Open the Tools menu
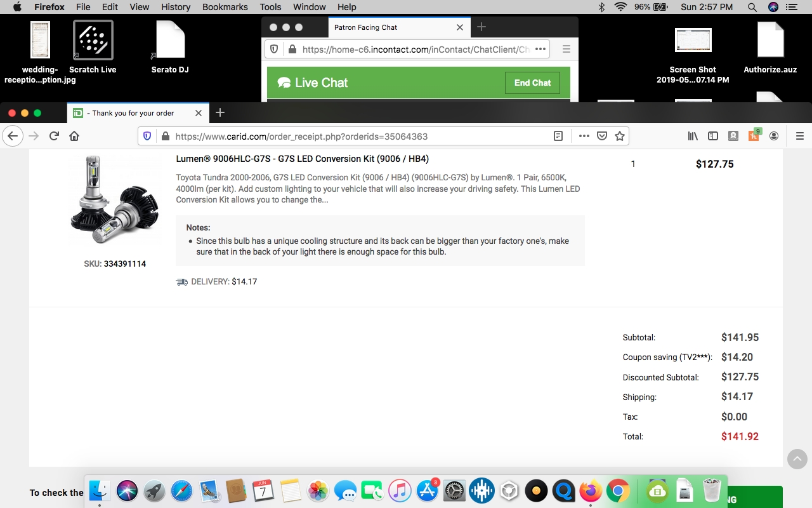This screenshot has width=812, height=508. 270,7
